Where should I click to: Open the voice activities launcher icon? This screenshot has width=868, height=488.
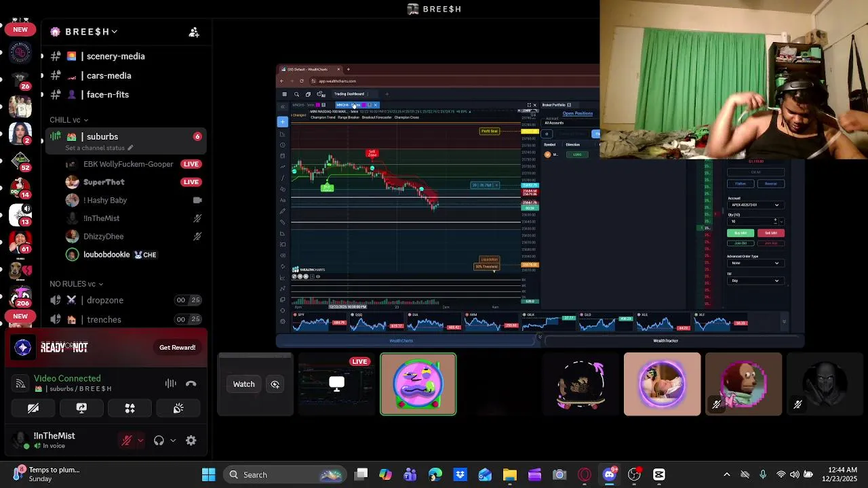(130, 408)
